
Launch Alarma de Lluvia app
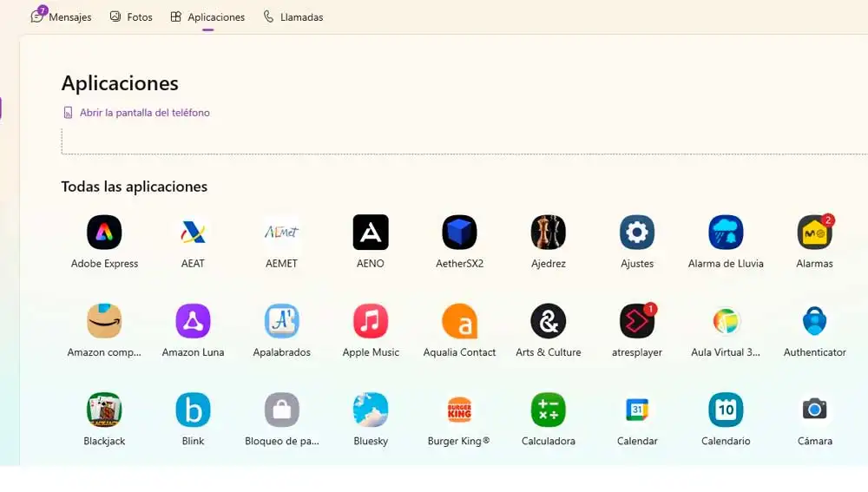pos(726,233)
